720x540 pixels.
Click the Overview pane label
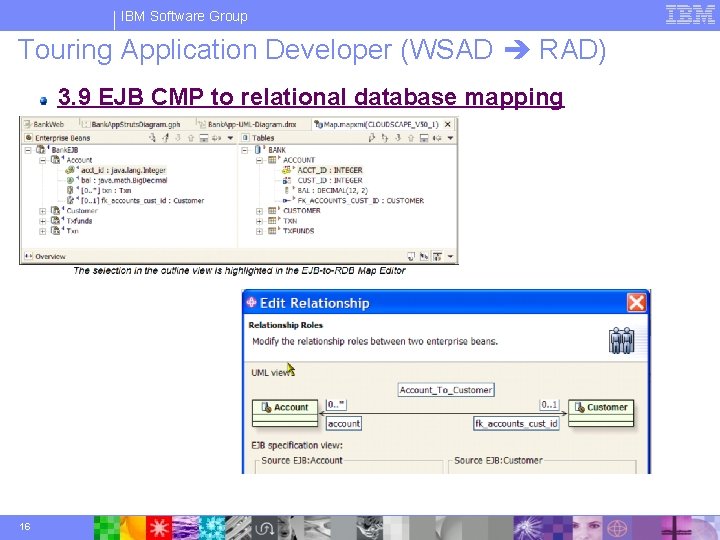pos(50,257)
